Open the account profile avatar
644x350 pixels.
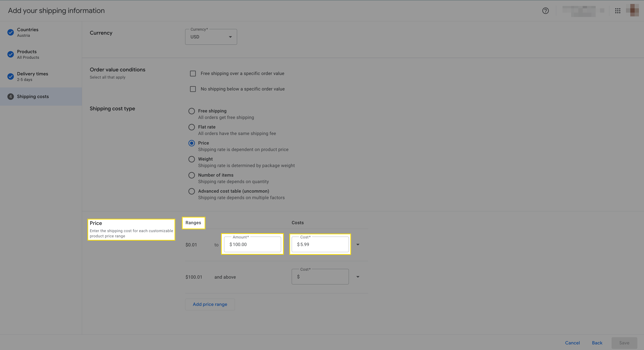pyautogui.click(x=632, y=10)
